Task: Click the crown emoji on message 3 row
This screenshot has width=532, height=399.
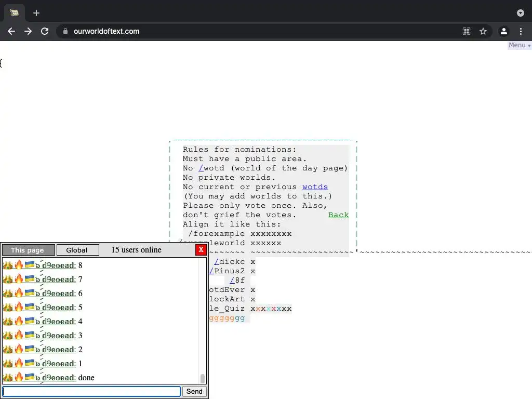Action: point(7,335)
